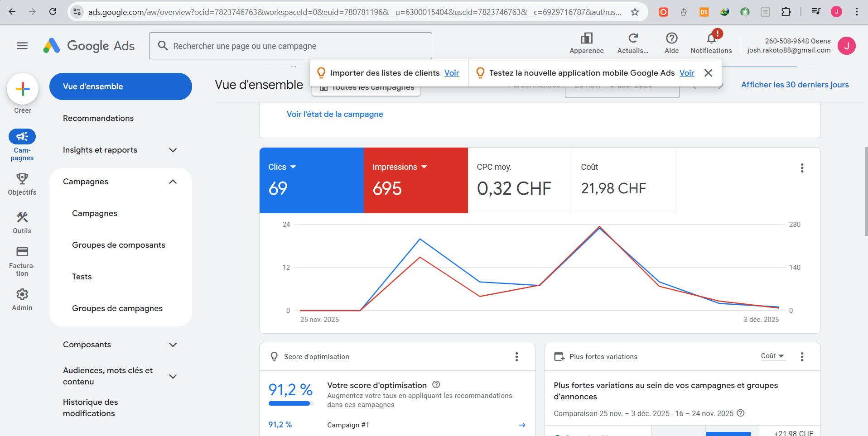Open the main hamburger menu
The width and height of the screenshot is (868, 436).
tap(22, 46)
